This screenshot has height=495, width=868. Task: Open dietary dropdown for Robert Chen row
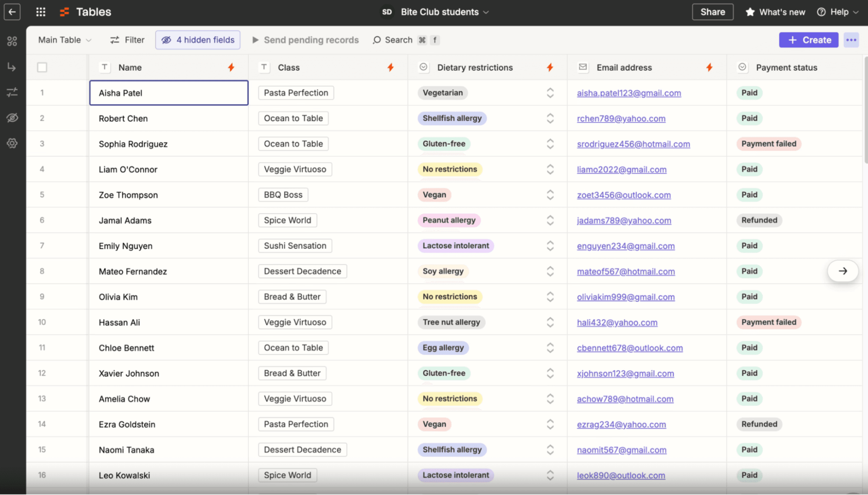point(550,118)
